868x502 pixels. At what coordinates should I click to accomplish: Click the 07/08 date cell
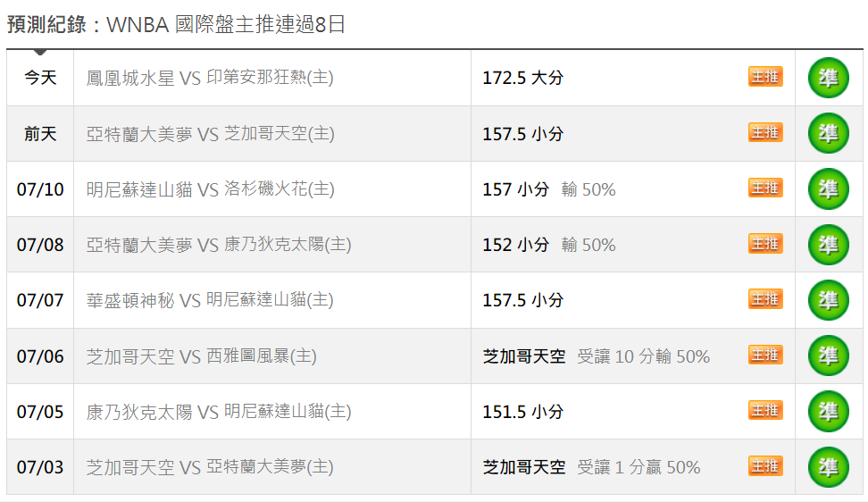click(x=40, y=245)
